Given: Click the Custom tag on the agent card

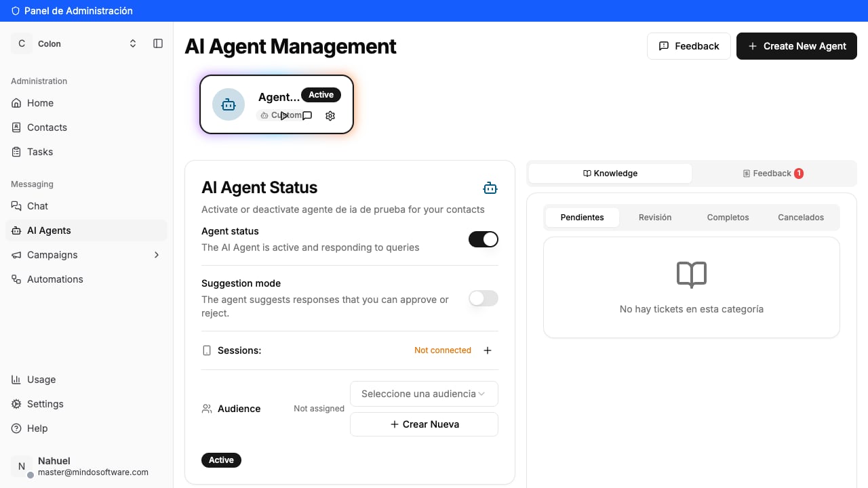Looking at the screenshot, I should tap(279, 115).
